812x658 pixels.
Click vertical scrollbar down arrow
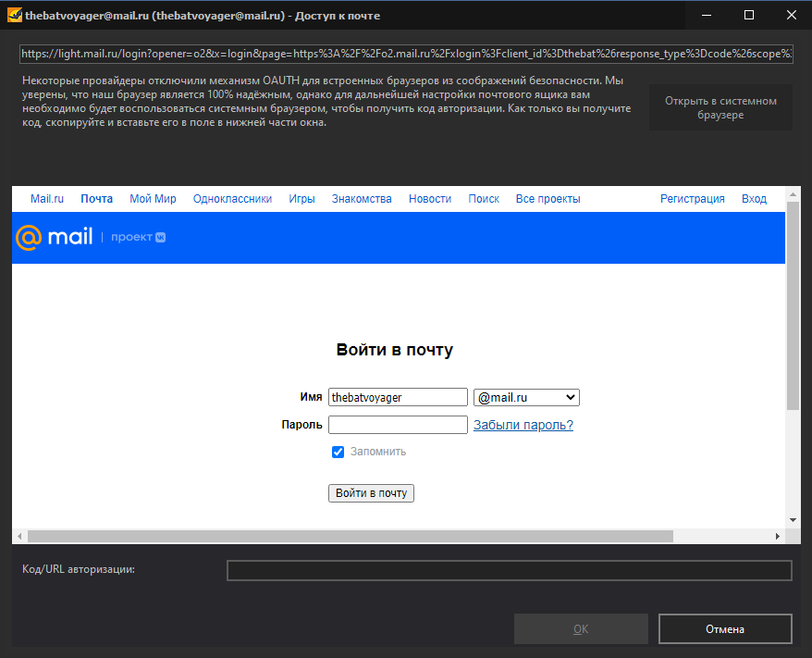point(793,520)
